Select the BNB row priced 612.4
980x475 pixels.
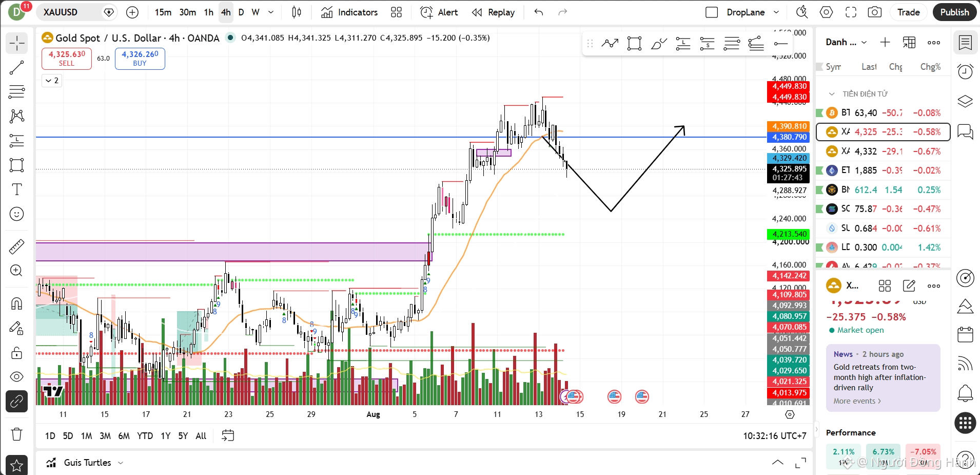[883, 190]
